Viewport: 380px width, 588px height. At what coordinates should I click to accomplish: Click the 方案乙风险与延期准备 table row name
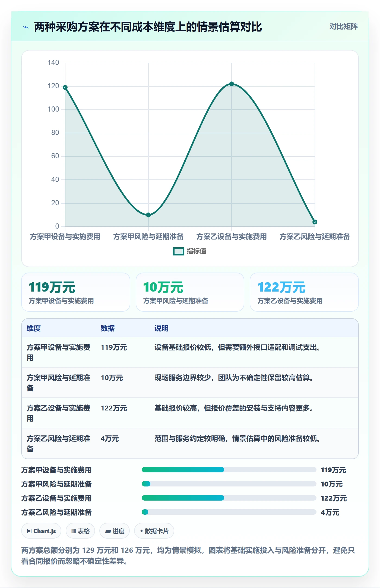58,444
